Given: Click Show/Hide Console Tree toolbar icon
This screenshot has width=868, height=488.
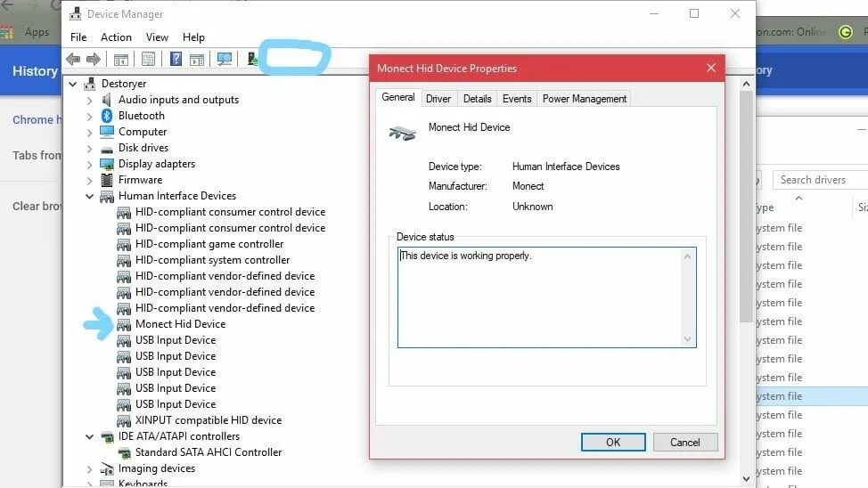Looking at the screenshot, I should click(x=120, y=59).
